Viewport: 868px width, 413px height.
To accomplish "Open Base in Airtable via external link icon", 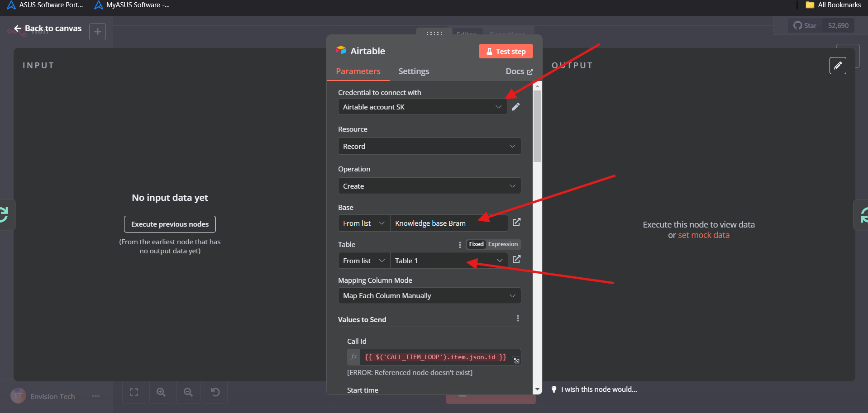I will (516, 222).
